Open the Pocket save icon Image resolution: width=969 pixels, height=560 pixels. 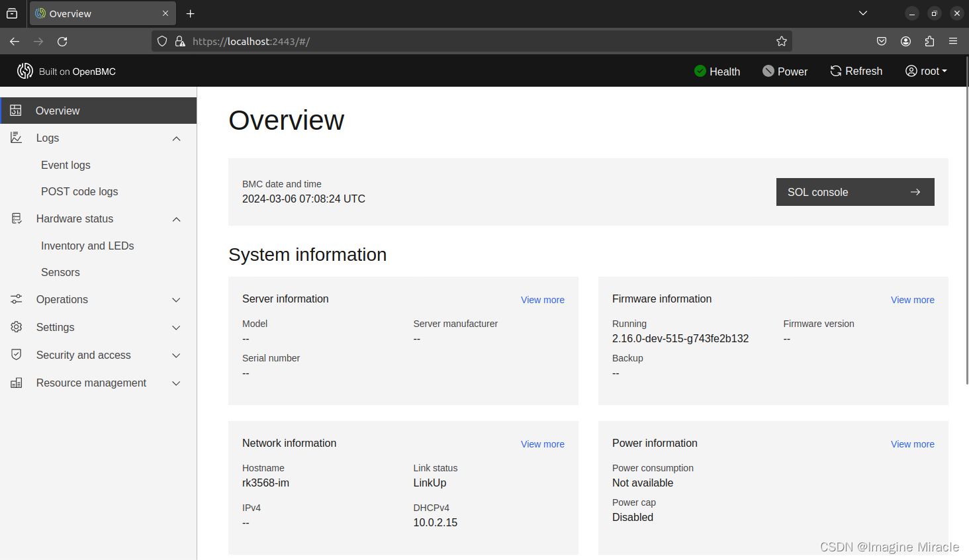point(882,41)
